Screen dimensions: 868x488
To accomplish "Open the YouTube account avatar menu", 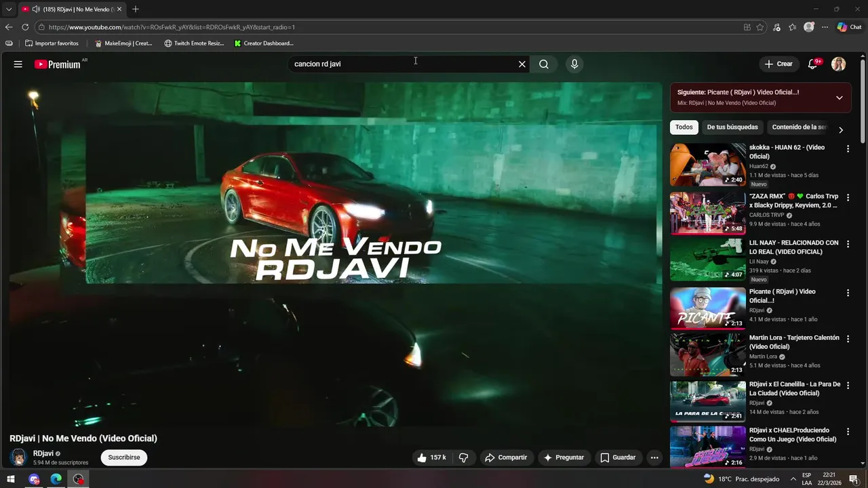I will 839,64.
